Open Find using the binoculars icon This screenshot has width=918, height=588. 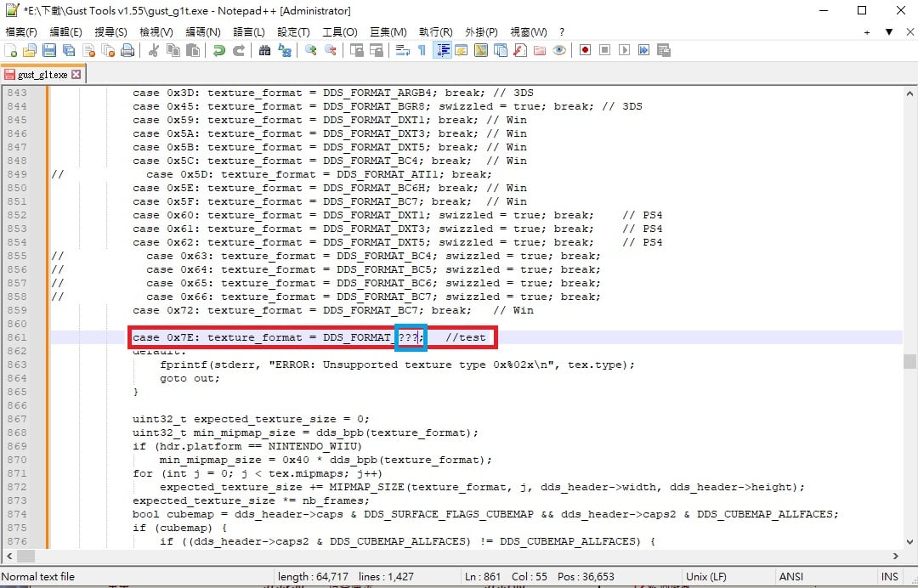click(x=264, y=50)
